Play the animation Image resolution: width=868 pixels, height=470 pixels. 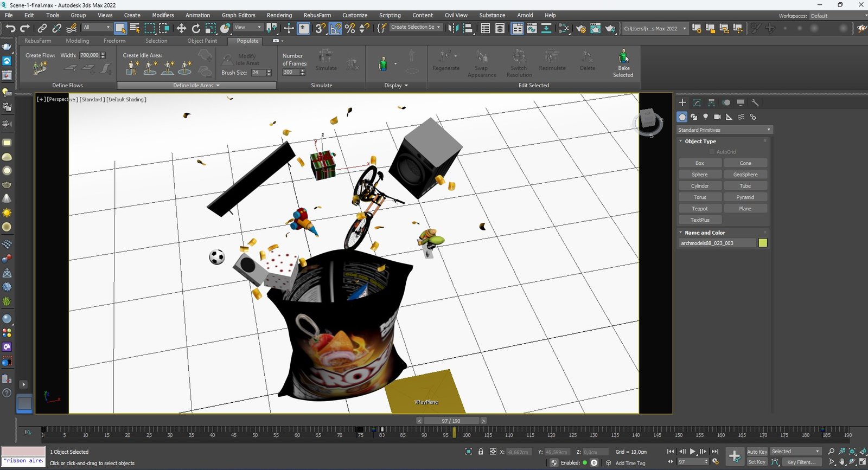[692, 452]
